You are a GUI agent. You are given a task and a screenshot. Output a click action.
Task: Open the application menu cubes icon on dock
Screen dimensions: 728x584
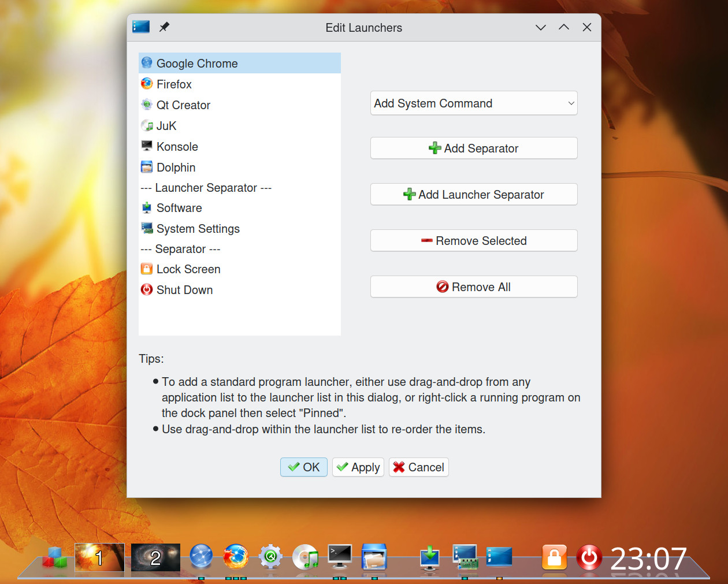coord(55,558)
